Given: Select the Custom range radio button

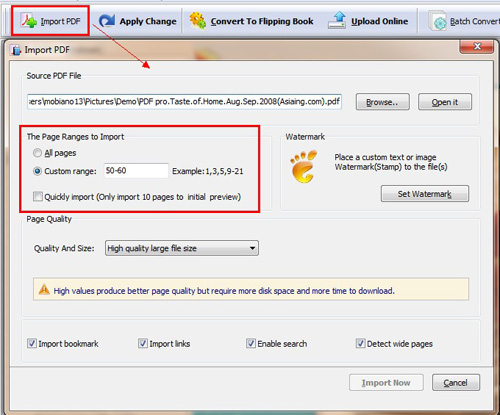Looking at the screenshot, I should pyautogui.click(x=37, y=171).
